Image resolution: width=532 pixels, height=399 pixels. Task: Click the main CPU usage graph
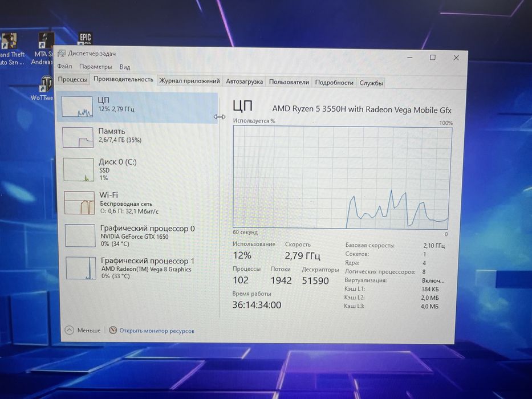coord(342,177)
